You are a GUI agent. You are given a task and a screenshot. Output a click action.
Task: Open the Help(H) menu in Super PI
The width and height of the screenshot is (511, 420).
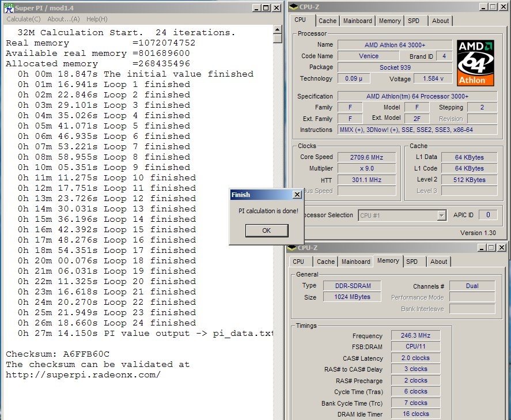[x=97, y=19]
